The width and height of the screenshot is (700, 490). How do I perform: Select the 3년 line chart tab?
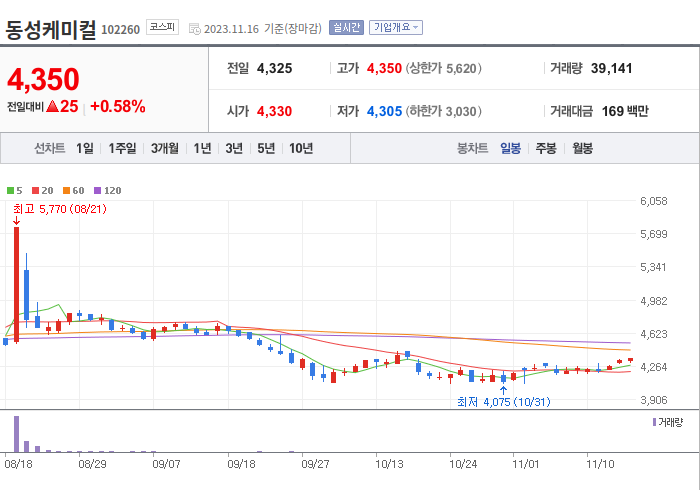(234, 148)
